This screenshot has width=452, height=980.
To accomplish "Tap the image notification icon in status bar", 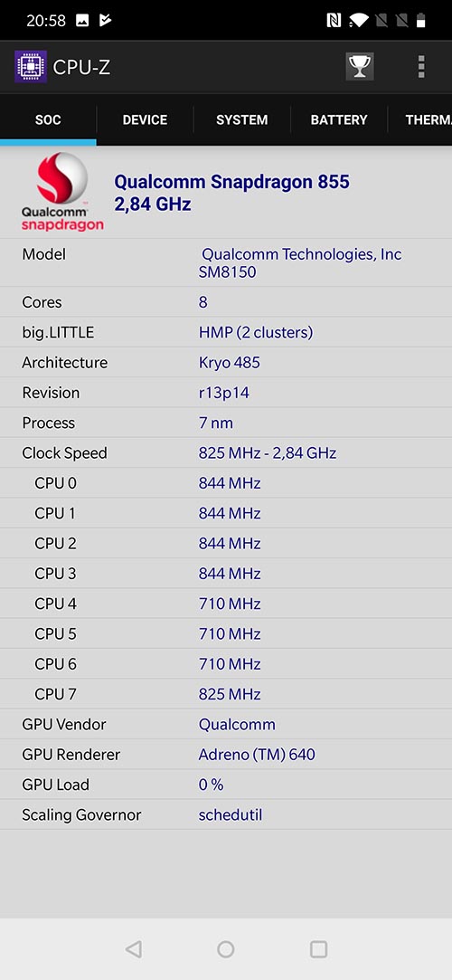I will [81, 21].
